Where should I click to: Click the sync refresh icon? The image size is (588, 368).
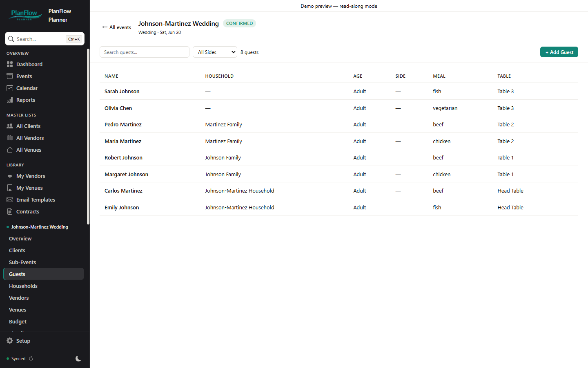click(31, 359)
